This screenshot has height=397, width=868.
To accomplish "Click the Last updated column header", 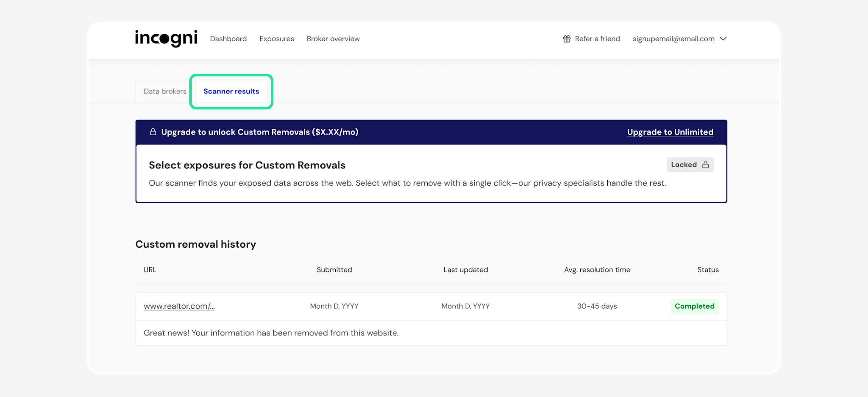I will (x=466, y=270).
